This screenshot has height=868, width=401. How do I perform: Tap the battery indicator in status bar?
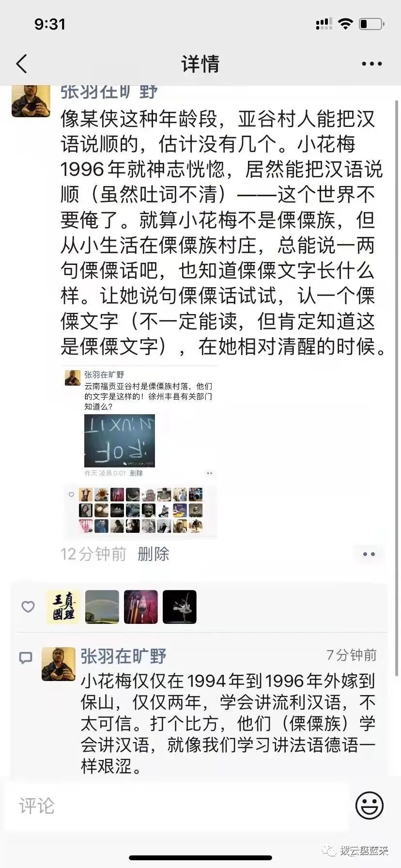pos(372,24)
